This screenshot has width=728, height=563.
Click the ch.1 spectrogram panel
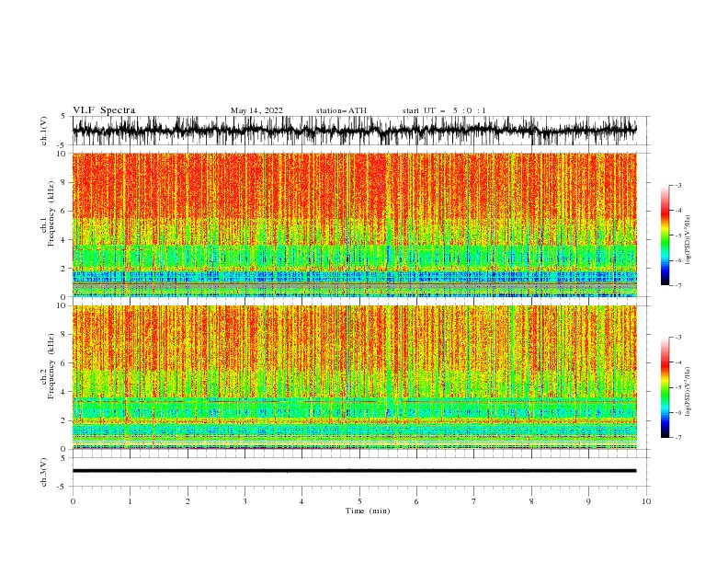click(x=355, y=224)
